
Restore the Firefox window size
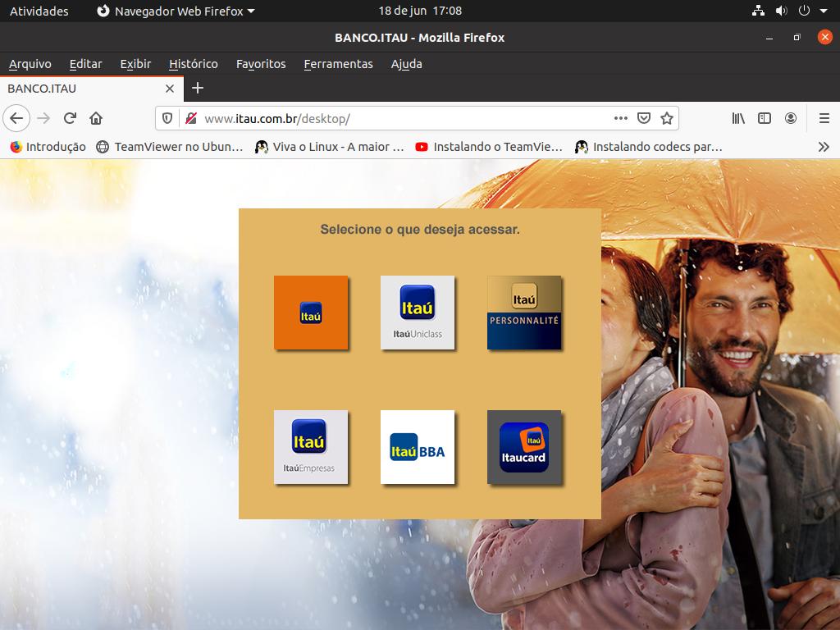pyautogui.click(x=797, y=38)
